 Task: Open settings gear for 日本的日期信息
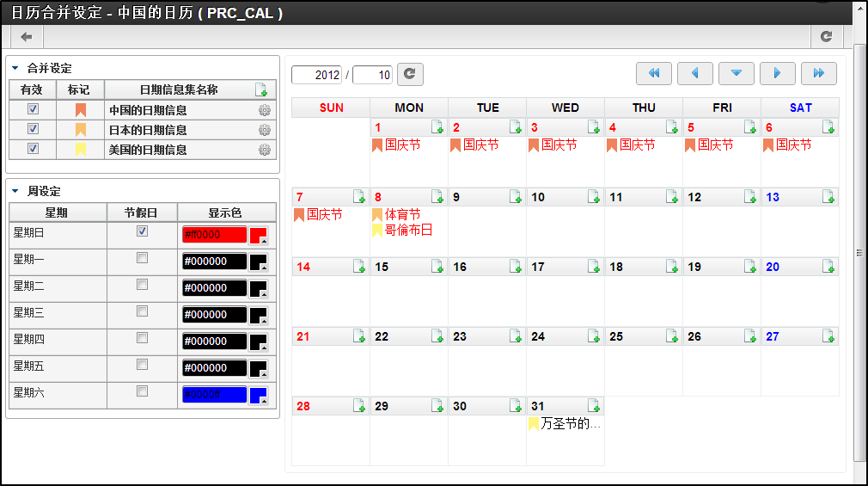tap(265, 130)
